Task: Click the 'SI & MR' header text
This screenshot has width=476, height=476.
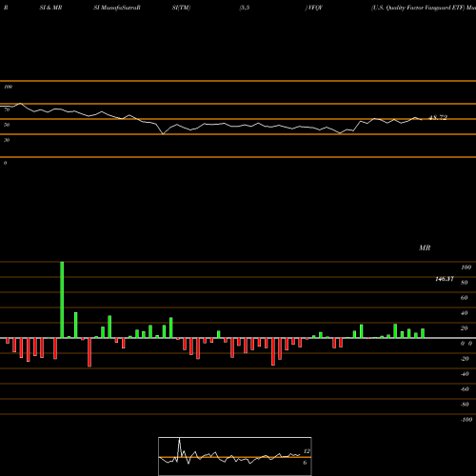Action: pos(50,8)
